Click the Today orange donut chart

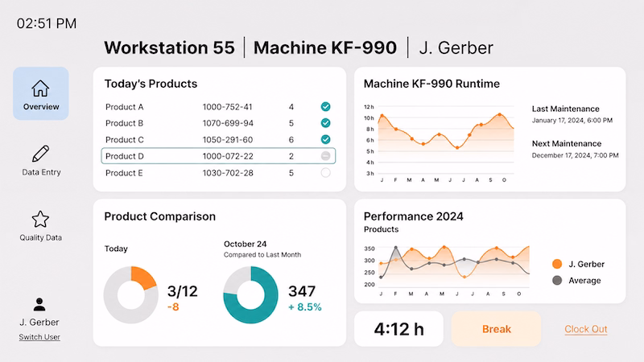[x=131, y=294]
